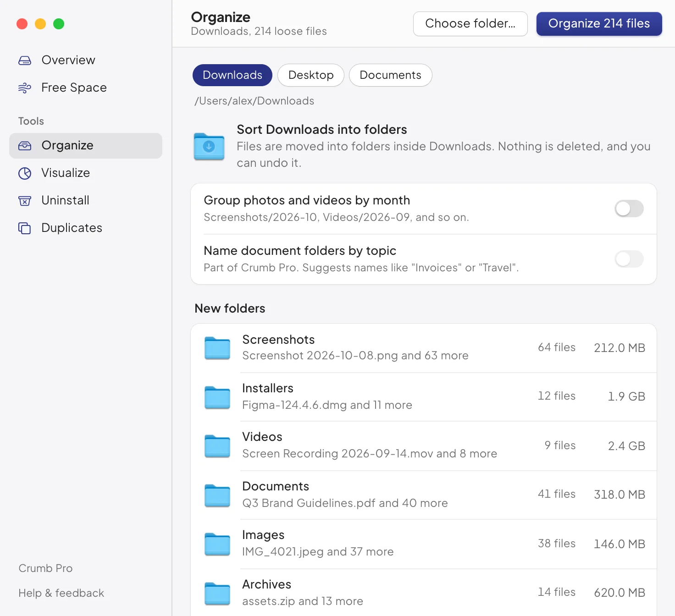This screenshot has width=675, height=616.
Task: Click the Downloads folder icon beside Sort heading
Action: 209,146
